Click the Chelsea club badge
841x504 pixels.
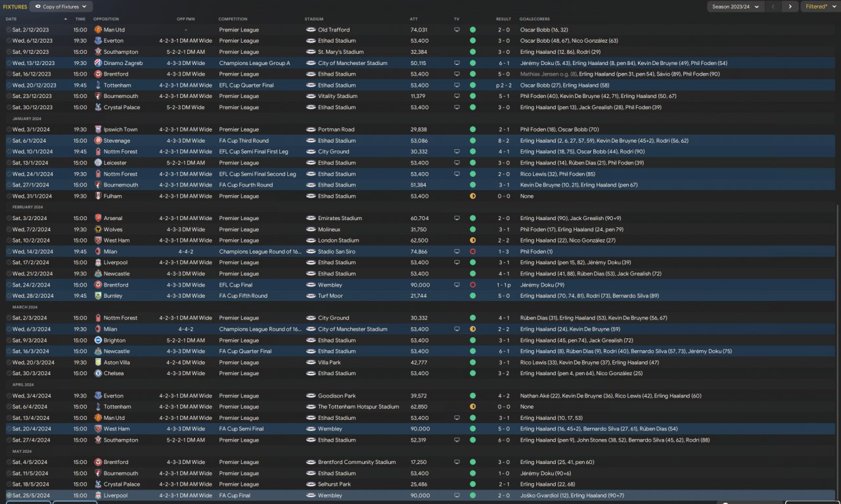click(97, 373)
